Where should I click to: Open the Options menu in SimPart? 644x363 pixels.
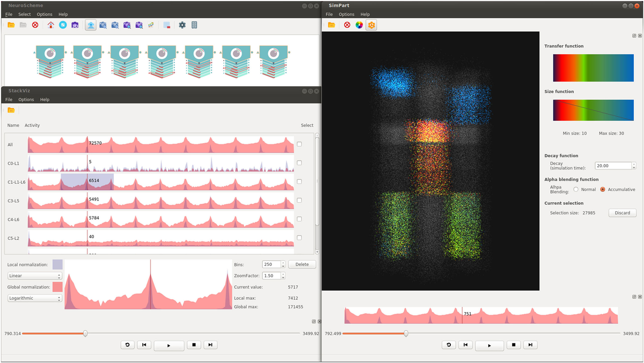tap(346, 14)
